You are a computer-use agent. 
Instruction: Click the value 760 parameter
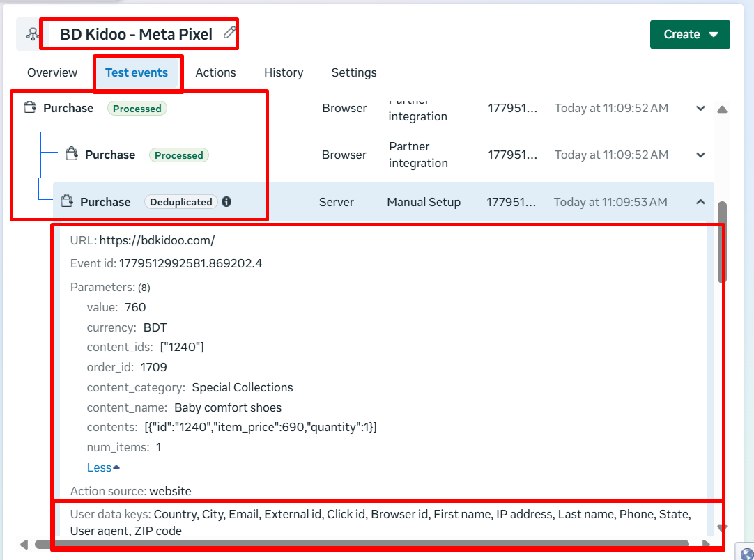pyautogui.click(x=116, y=307)
